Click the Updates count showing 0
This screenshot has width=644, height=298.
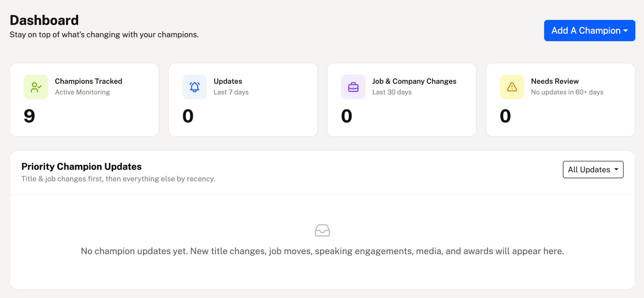click(x=188, y=116)
